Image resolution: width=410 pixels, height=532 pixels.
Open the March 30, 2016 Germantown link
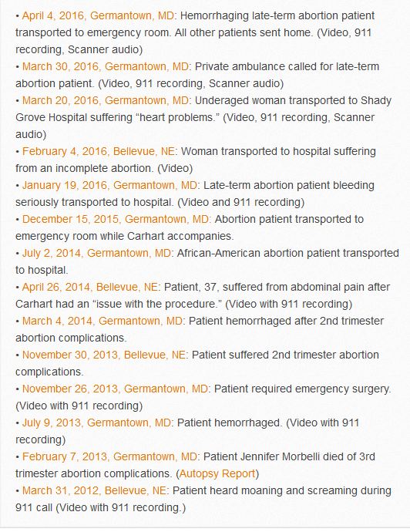(106, 66)
